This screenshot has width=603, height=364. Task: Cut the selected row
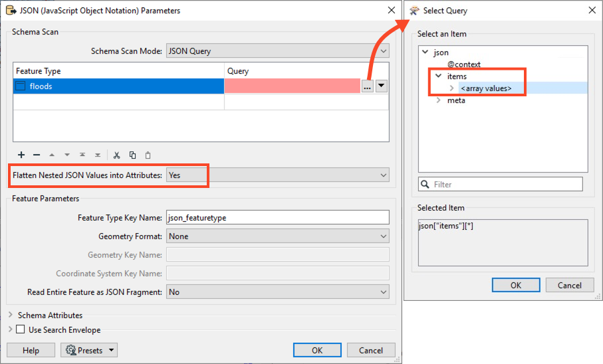pyautogui.click(x=116, y=155)
